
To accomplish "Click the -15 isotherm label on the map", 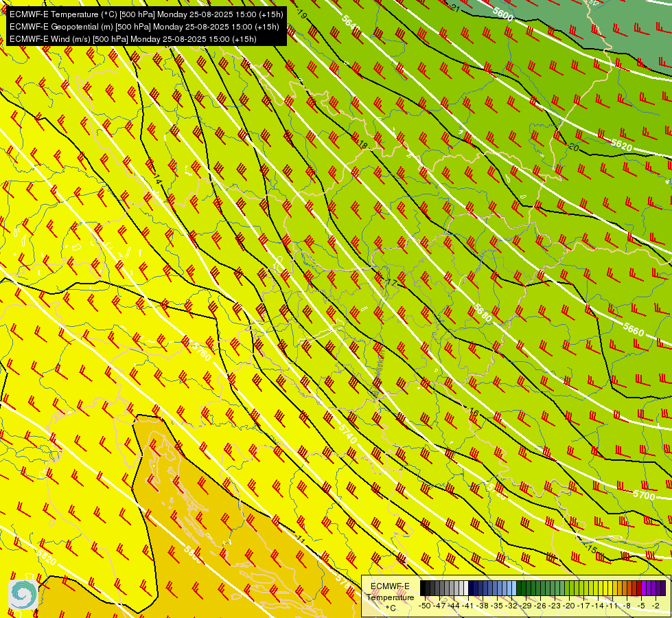I will tap(592, 548).
